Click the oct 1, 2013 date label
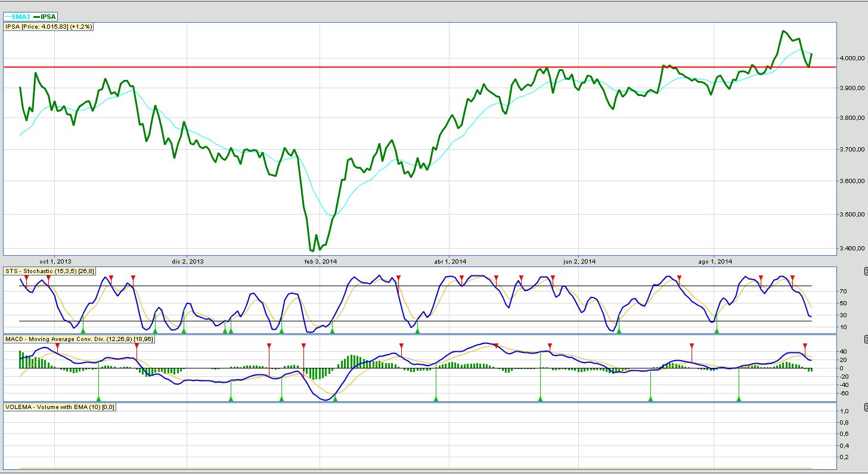The image size is (868, 474). point(56,261)
